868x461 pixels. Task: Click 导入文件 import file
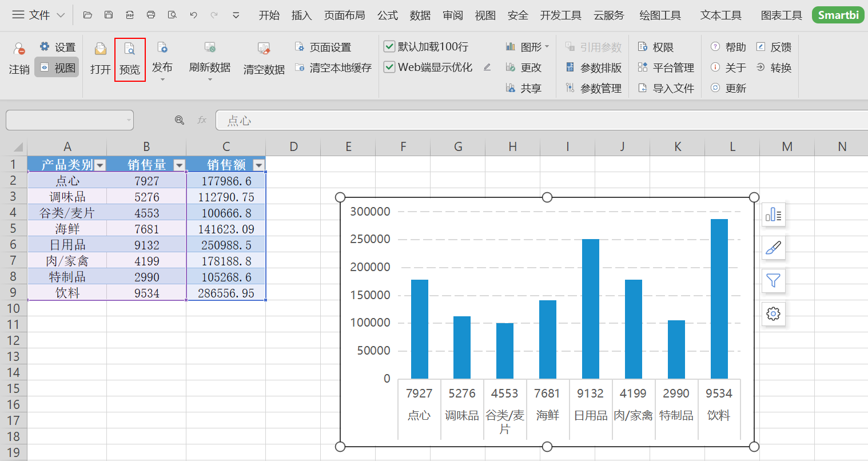point(666,88)
